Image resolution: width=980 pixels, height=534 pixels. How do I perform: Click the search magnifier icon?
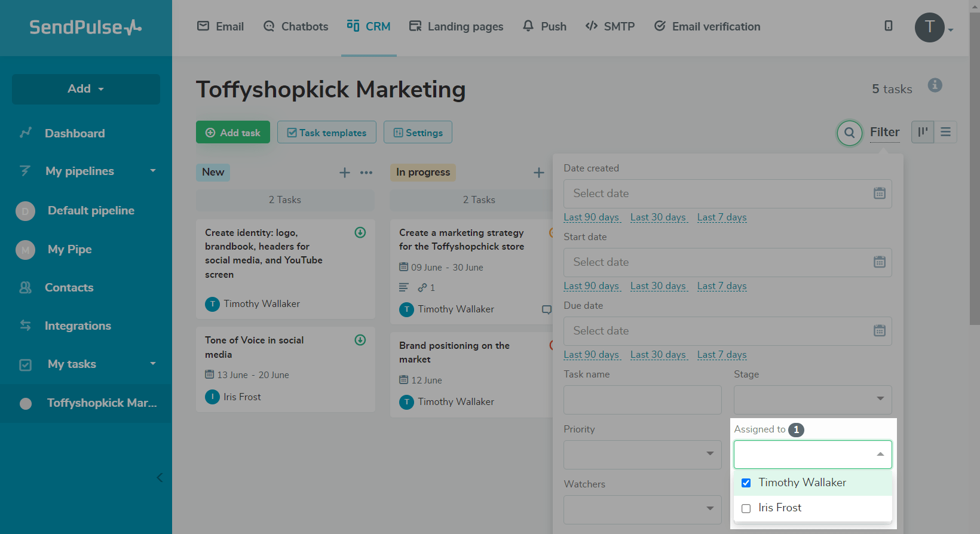[x=849, y=133]
